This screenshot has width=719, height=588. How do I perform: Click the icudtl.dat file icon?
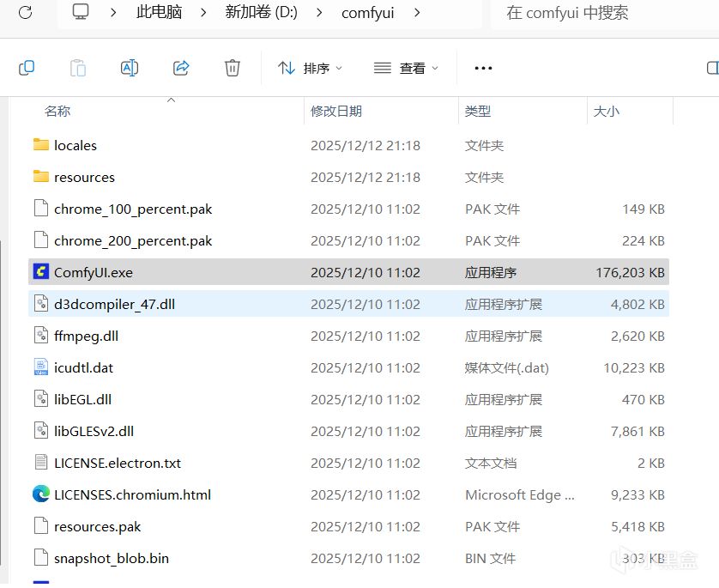(41, 367)
